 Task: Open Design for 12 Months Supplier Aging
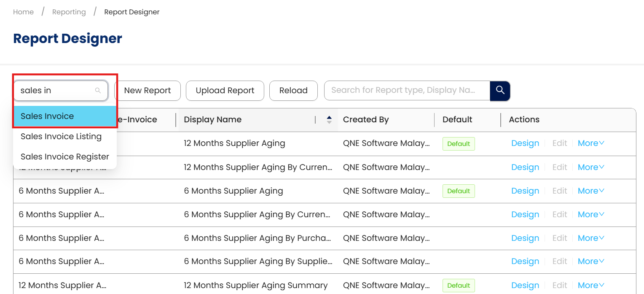click(525, 143)
